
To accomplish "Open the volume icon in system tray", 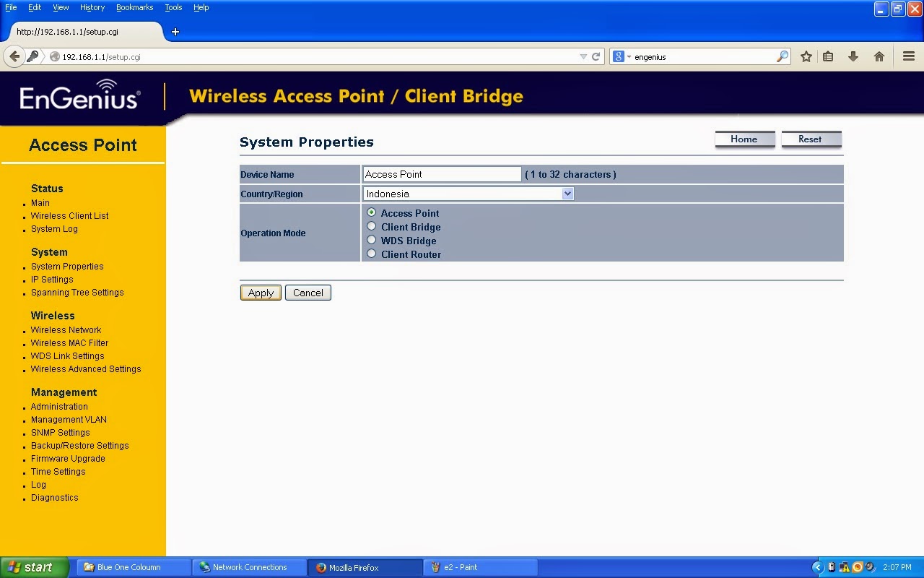I will [x=869, y=567].
